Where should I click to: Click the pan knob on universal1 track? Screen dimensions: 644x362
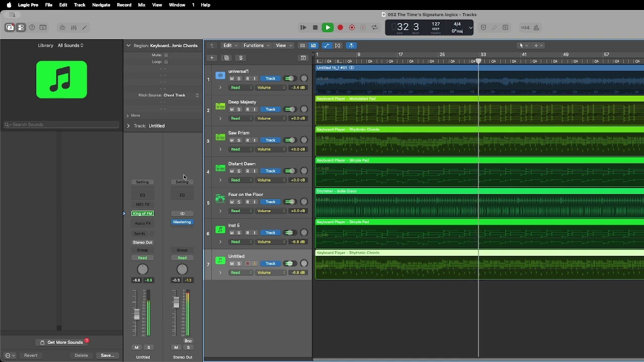pos(304,78)
